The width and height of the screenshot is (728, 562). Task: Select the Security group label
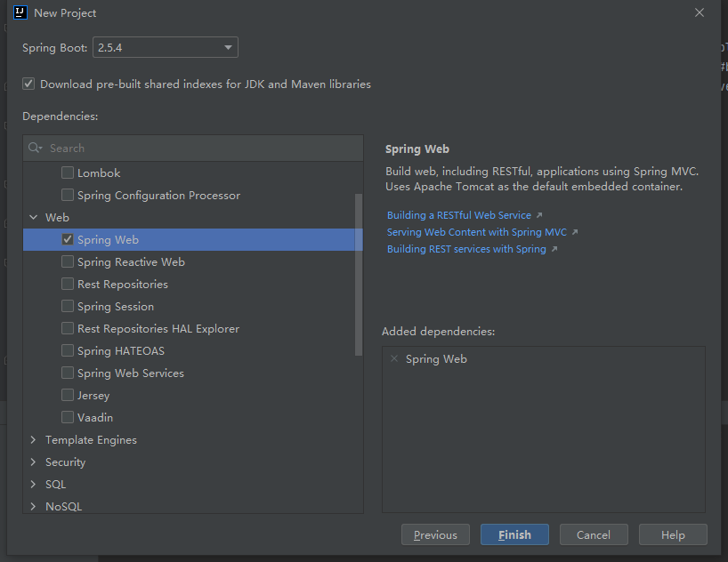point(66,462)
